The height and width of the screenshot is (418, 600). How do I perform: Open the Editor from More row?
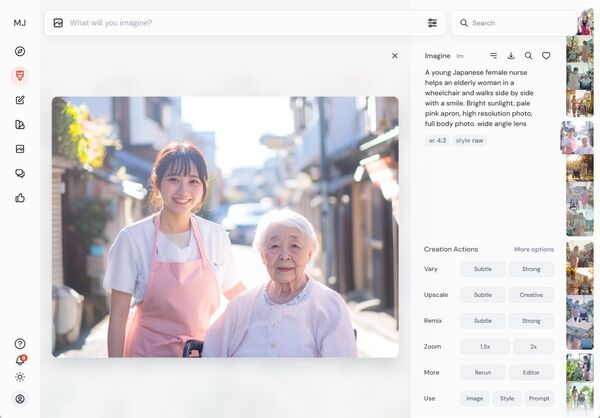point(531,372)
